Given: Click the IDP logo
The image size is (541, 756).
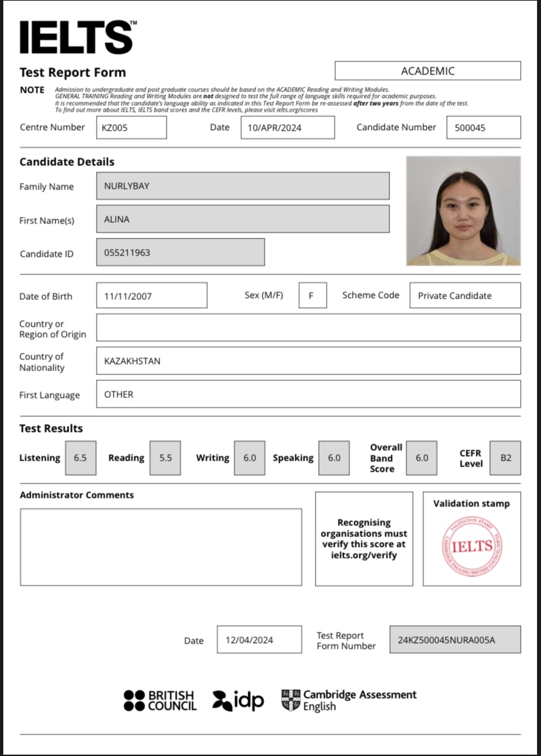Looking at the screenshot, I should [x=238, y=700].
